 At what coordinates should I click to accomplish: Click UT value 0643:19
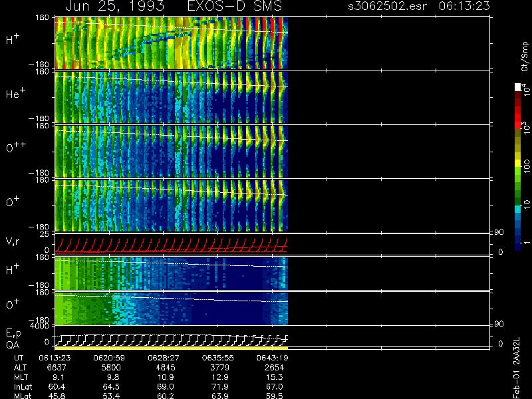(272, 358)
